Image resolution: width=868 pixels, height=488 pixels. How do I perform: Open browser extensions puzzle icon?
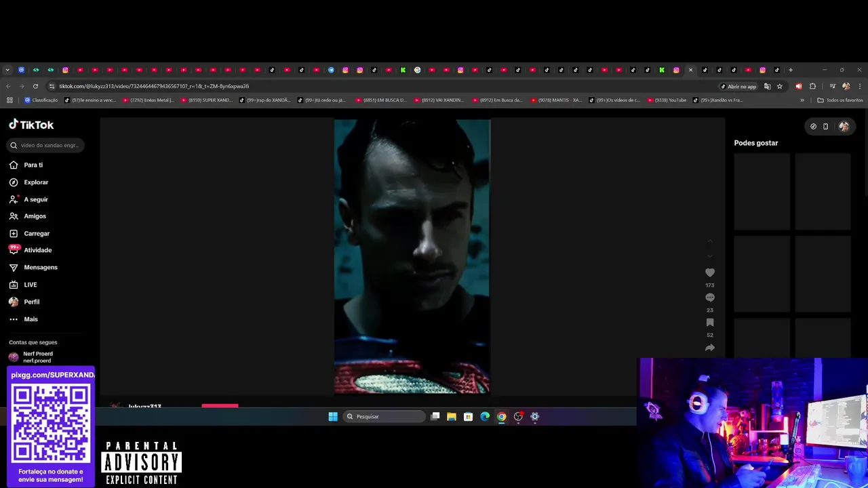coord(812,86)
